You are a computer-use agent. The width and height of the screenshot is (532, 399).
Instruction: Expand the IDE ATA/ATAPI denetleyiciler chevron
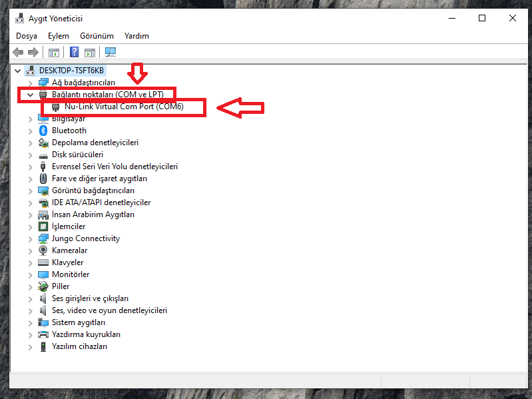tap(30, 203)
